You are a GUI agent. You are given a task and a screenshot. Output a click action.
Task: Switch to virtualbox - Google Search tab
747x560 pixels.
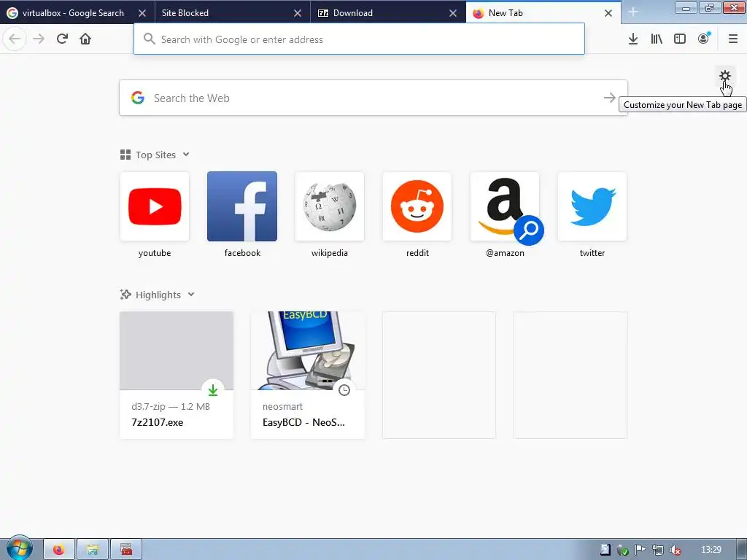[72, 13]
